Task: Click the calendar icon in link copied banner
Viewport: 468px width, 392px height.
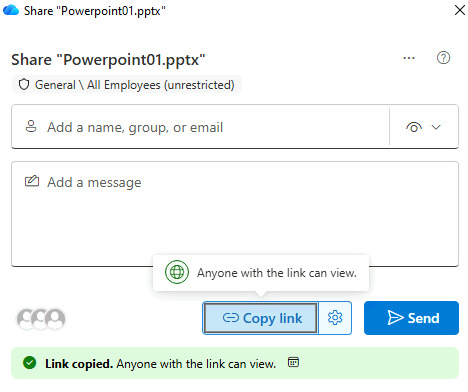Action: (x=293, y=362)
